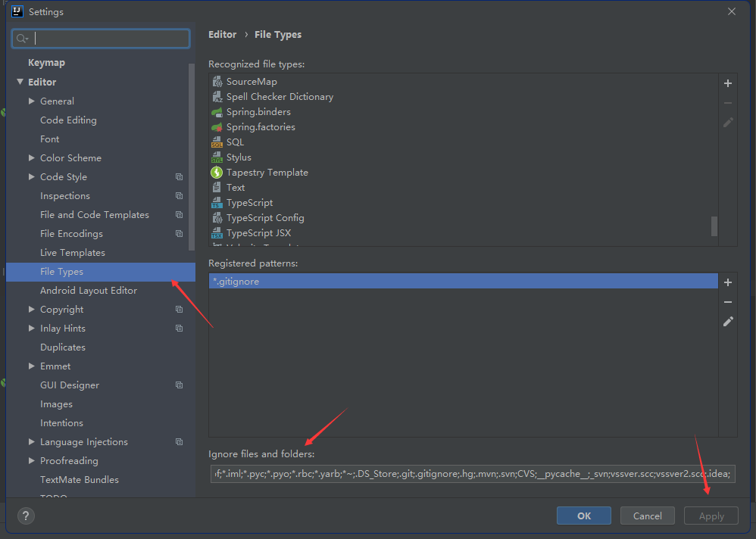This screenshot has width=756, height=539.
Task: Open the Code Editing settings page
Action: coord(68,120)
